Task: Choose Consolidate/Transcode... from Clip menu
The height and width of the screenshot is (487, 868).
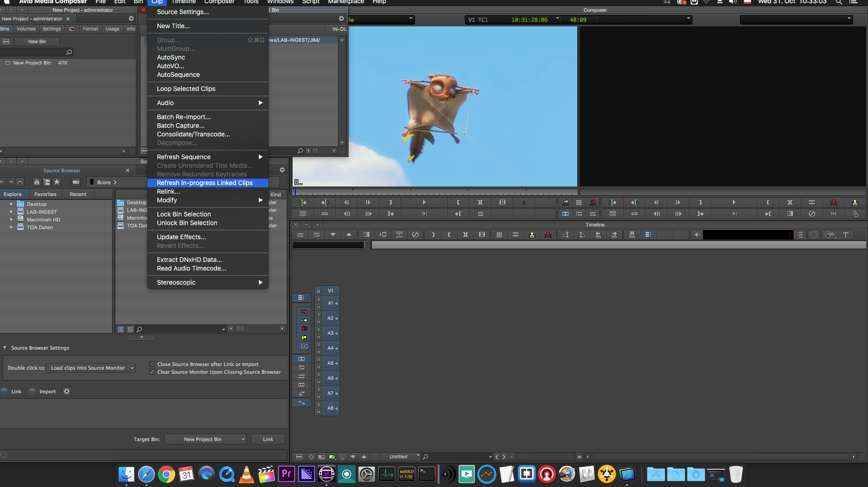Action: point(208,134)
